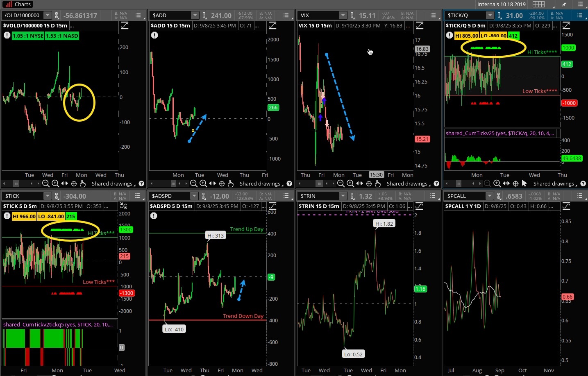
Task: Click the pan hand tool under $ADD chart
Action: (x=231, y=183)
